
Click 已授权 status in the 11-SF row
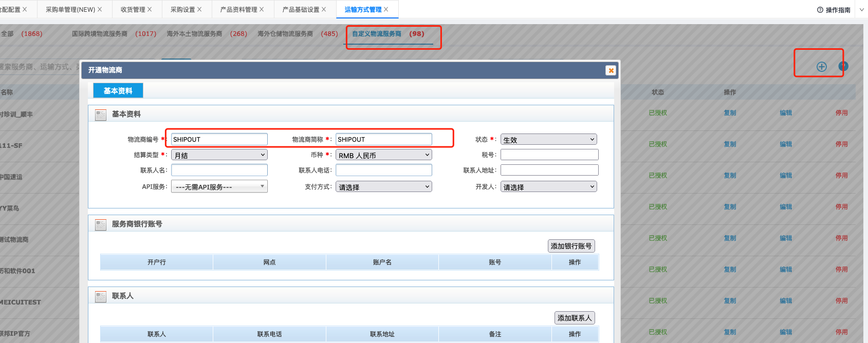pyautogui.click(x=658, y=144)
